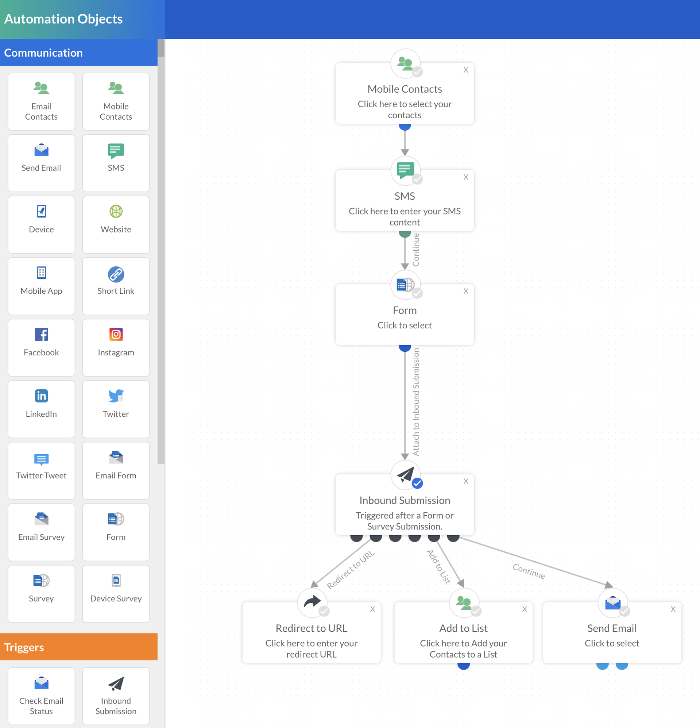Delete the Redirect to URL node
This screenshot has height=728, width=700.
pos(372,609)
